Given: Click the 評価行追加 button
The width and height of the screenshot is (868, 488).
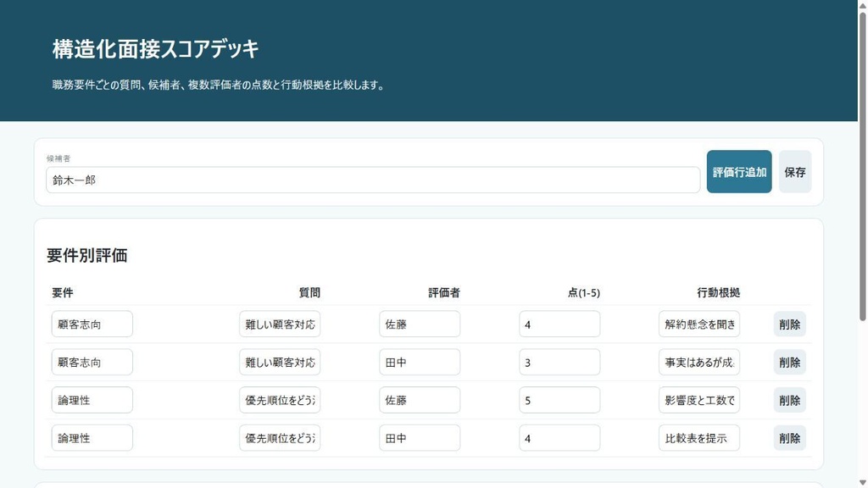Looking at the screenshot, I should (x=739, y=171).
